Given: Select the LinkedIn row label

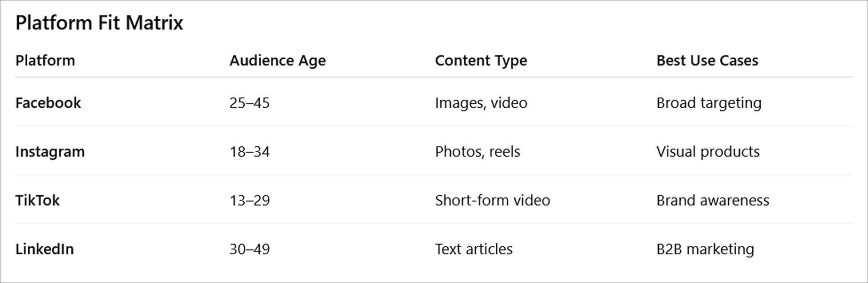Looking at the screenshot, I should [45, 249].
